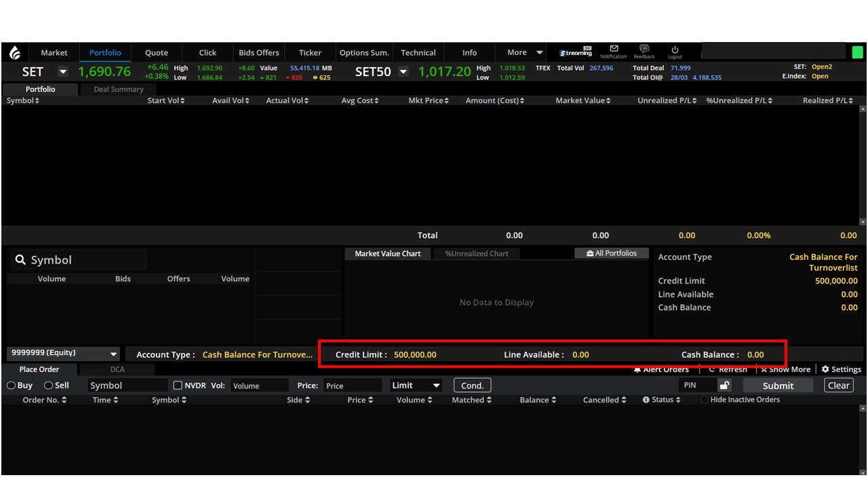Sort orders by Time column
This screenshot has height=488, width=868.
pyautogui.click(x=104, y=400)
